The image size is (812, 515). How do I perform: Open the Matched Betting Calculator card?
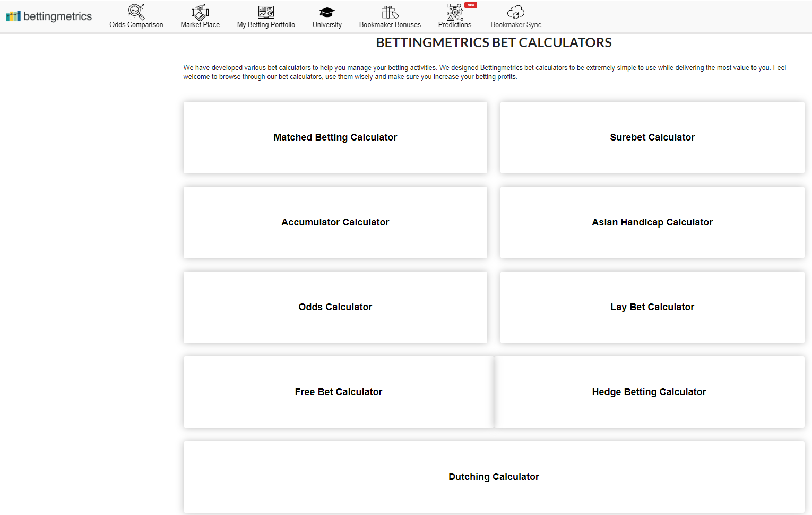pyautogui.click(x=335, y=137)
